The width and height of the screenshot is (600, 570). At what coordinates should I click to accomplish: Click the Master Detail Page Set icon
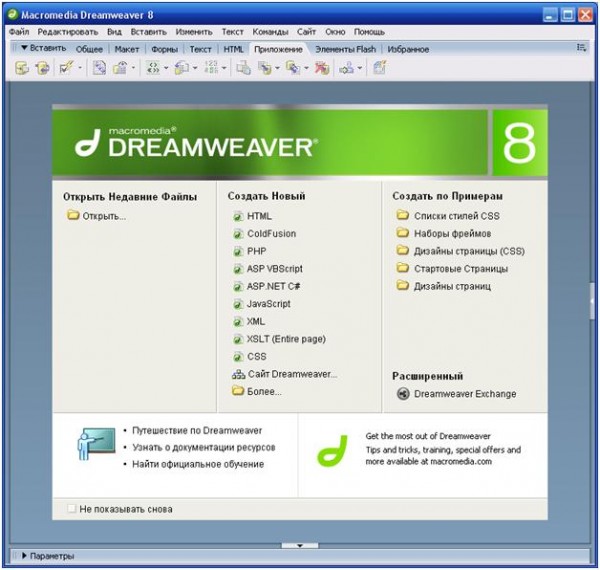click(243, 68)
